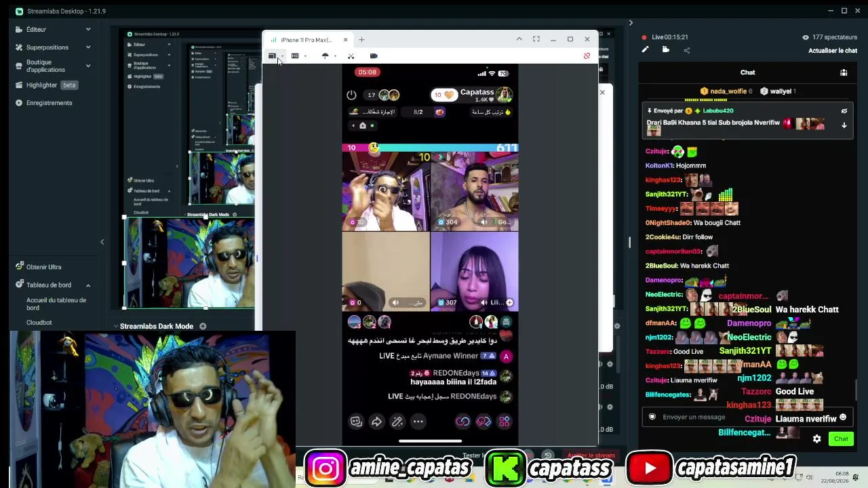Viewport: 868px width, 488px height.
Task: Add the guest labeled 307 with plus icon
Action: [509, 302]
